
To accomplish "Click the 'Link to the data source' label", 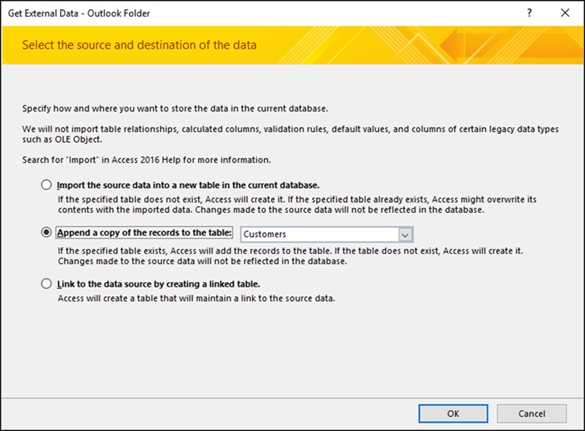I will 159,284.
